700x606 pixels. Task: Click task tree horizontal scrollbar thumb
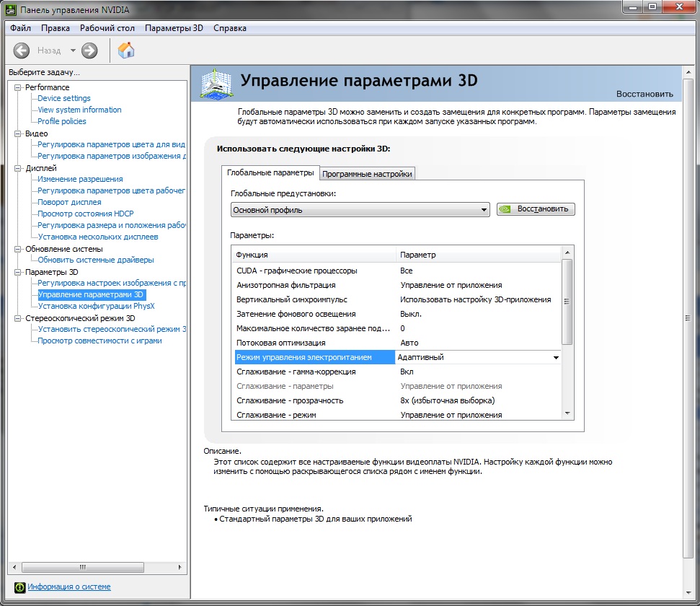83,567
